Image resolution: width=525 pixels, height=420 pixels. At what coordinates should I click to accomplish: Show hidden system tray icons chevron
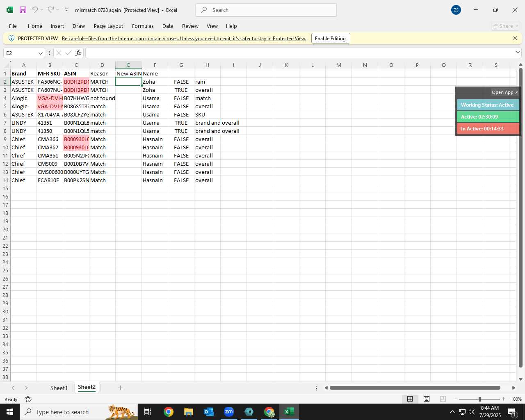(x=452, y=412)
